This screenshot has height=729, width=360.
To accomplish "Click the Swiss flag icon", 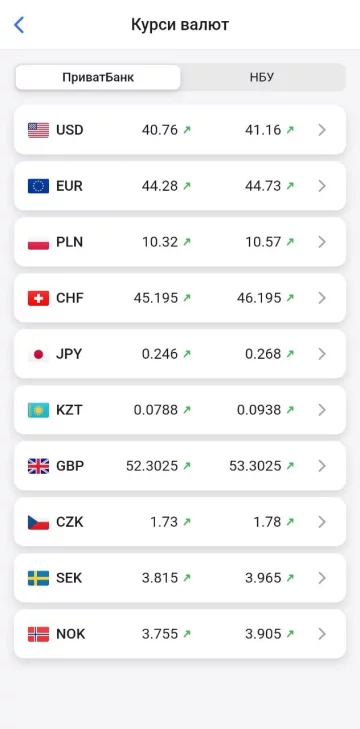I will point(38,298).
